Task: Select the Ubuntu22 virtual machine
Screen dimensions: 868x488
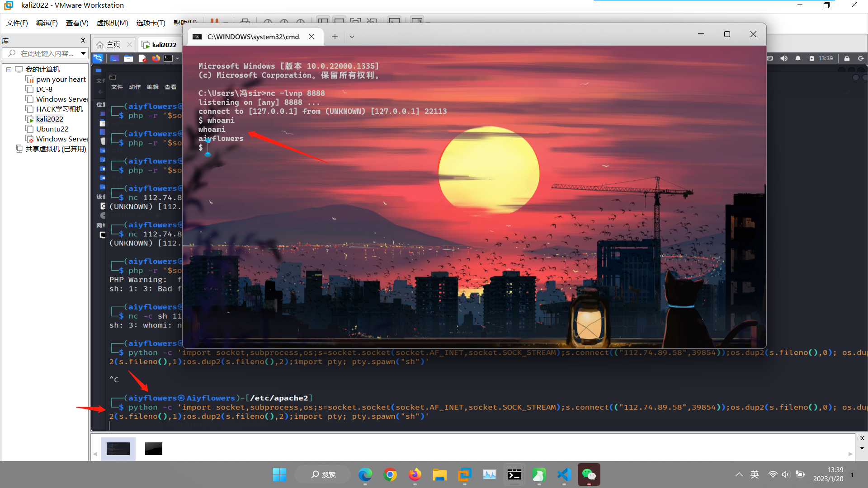Action: pos(52,129)
